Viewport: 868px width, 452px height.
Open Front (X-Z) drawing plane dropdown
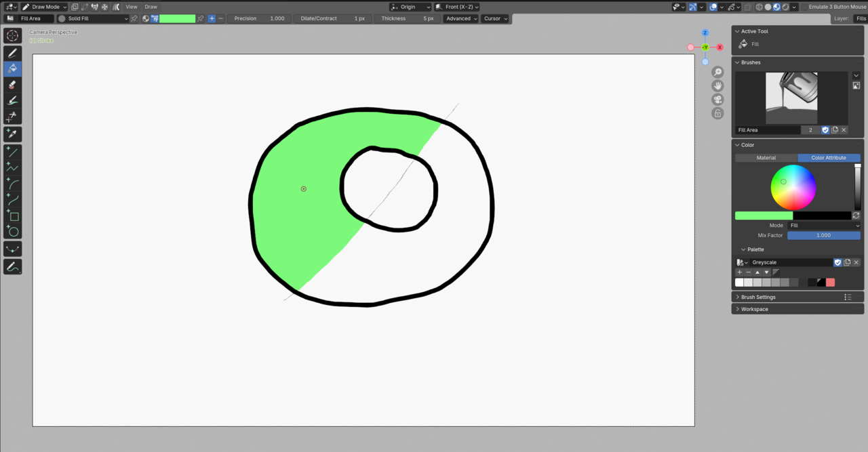[x=456, y=7]
